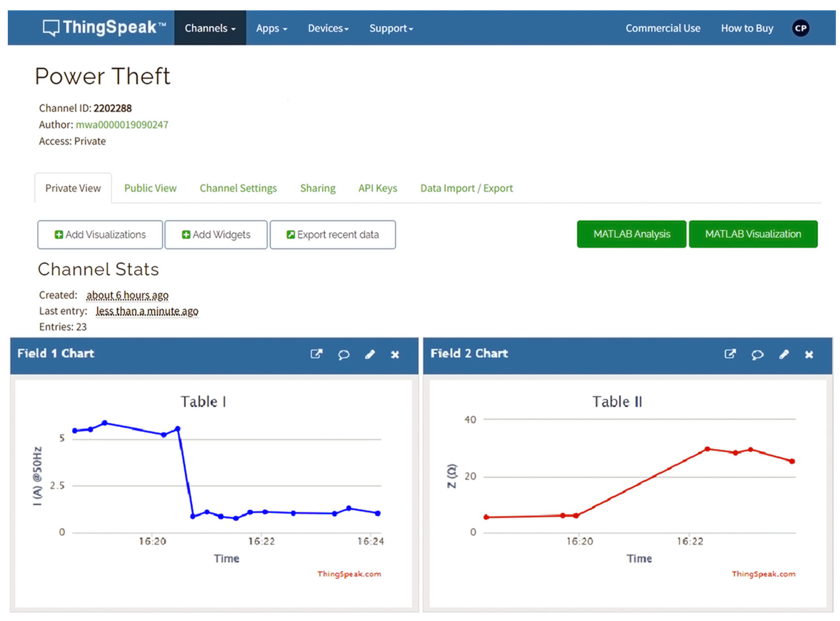Screen dimensions: 840x621
Task: Switch to the Public View tab
Action: (150, 188)
